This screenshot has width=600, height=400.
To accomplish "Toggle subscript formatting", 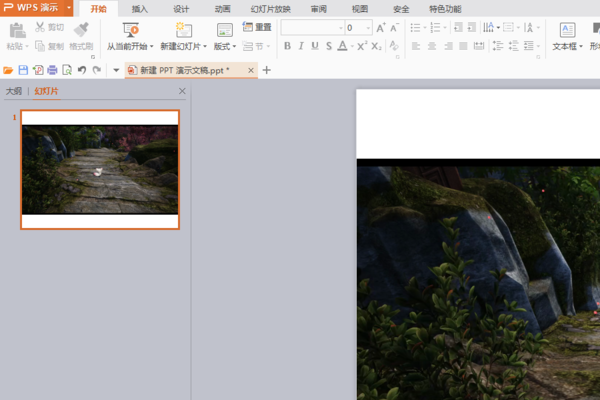I will [376, 46].
